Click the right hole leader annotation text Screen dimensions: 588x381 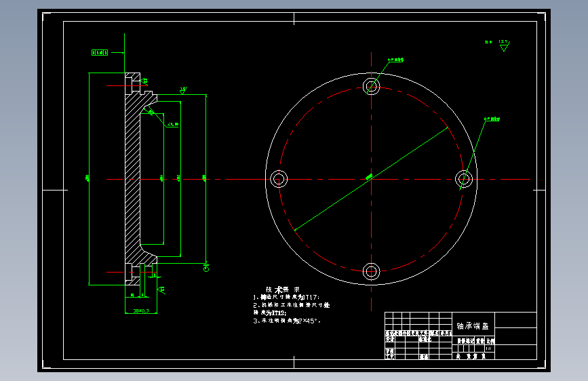point(492,119)
